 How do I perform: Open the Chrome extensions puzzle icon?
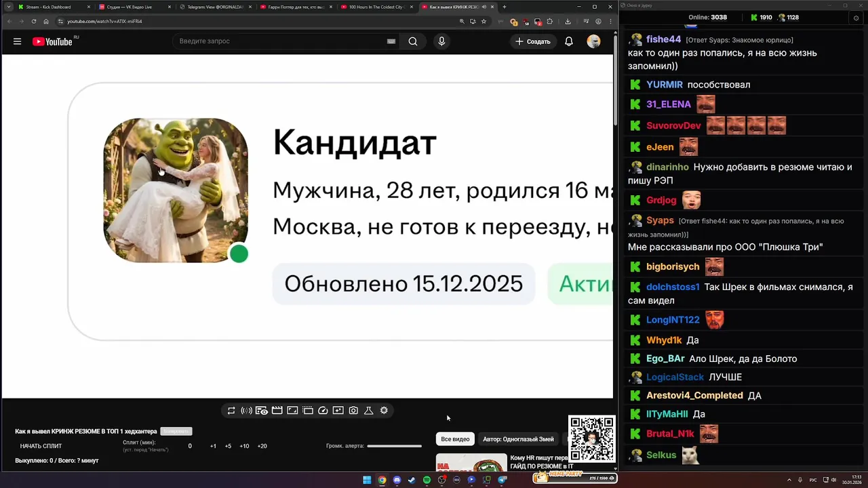(x=550, y=21)
